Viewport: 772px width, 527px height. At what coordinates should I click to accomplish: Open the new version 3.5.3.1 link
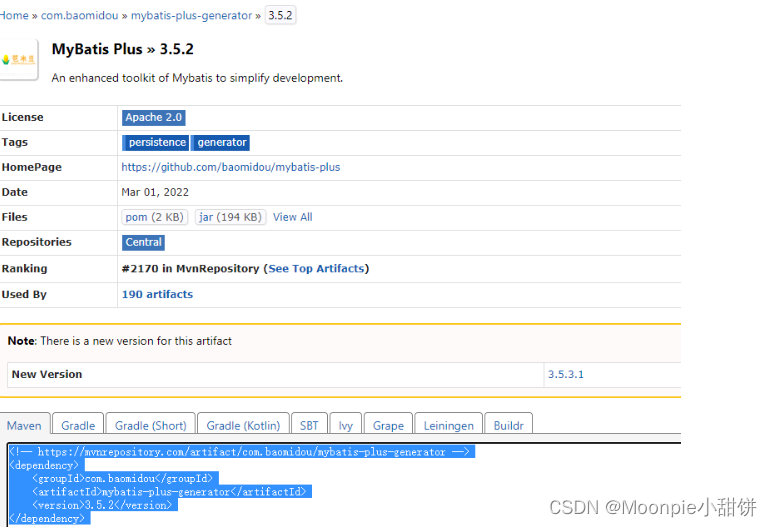[566, 374]
